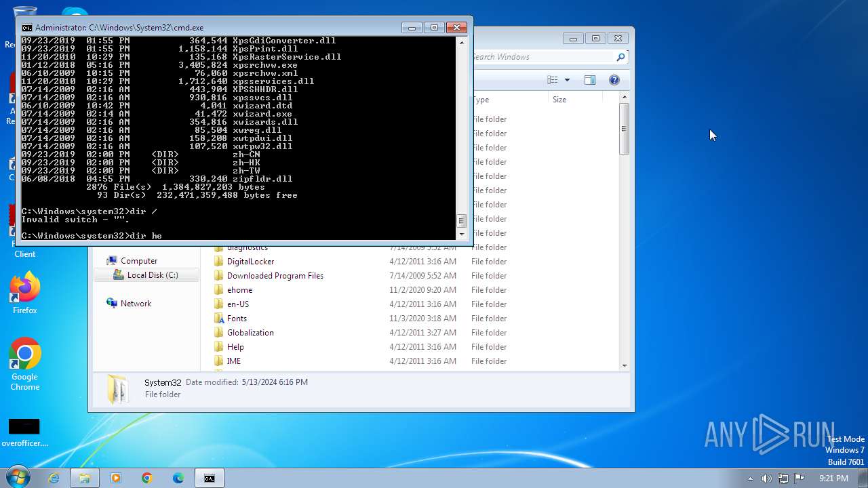Screen dimensions: 868x488
Task: Click the cmd vertical scrollbar thumb
Action: 462,221
